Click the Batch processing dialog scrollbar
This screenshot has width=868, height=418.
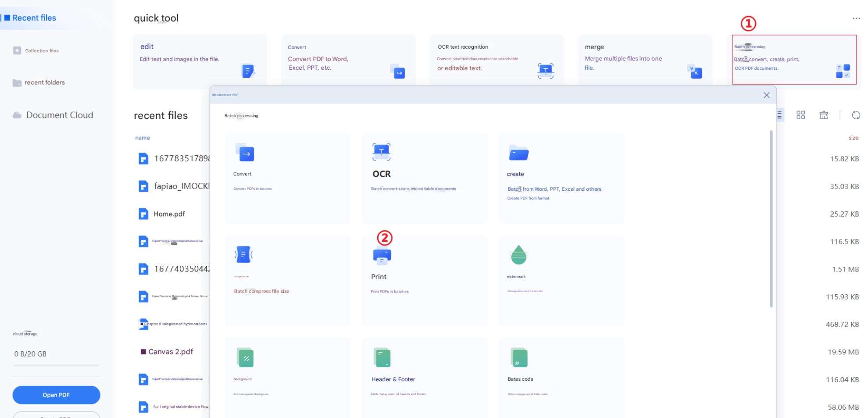click(x=771, y=219)
